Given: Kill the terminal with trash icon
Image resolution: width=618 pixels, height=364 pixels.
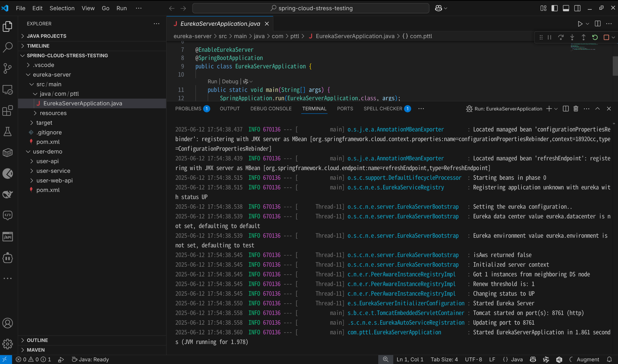Looking at the screenshot, I should point(575,109).
